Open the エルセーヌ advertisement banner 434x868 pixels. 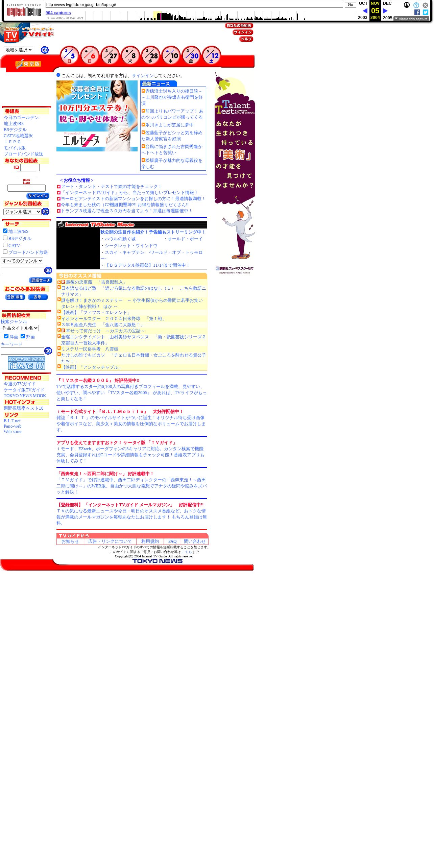[x=97, y=116]
